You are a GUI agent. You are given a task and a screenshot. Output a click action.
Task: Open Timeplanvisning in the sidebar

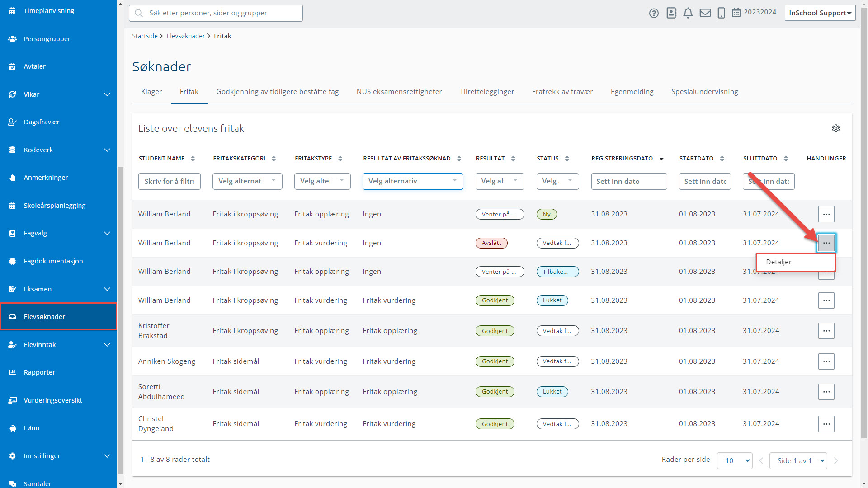click(x=58, y=11)
